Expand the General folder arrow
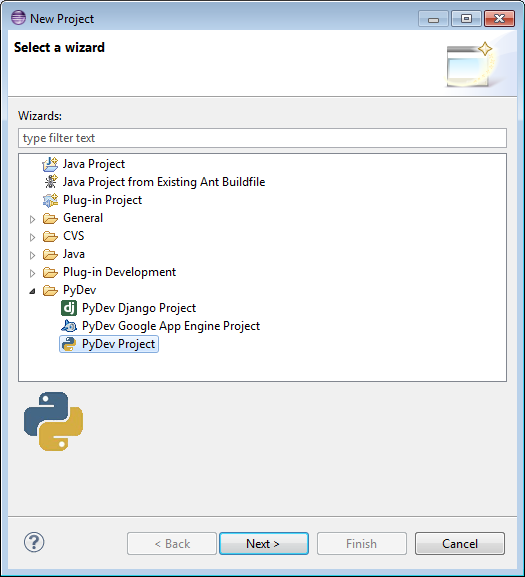 tap(32, 219)
